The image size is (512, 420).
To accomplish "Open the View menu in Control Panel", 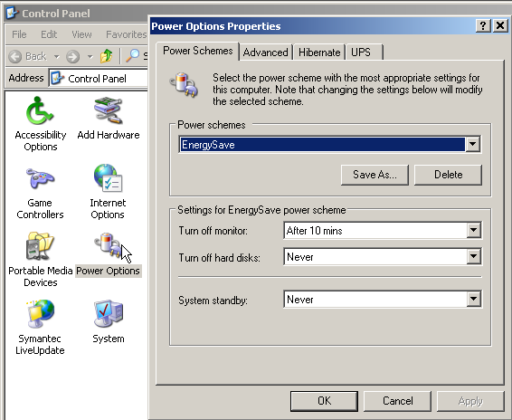I will click(x=81, y=34).
